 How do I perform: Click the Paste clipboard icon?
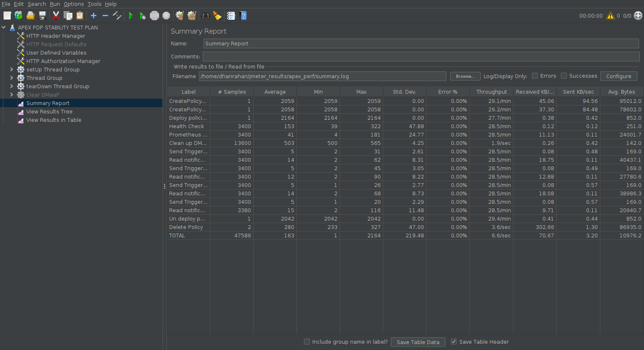80,16
